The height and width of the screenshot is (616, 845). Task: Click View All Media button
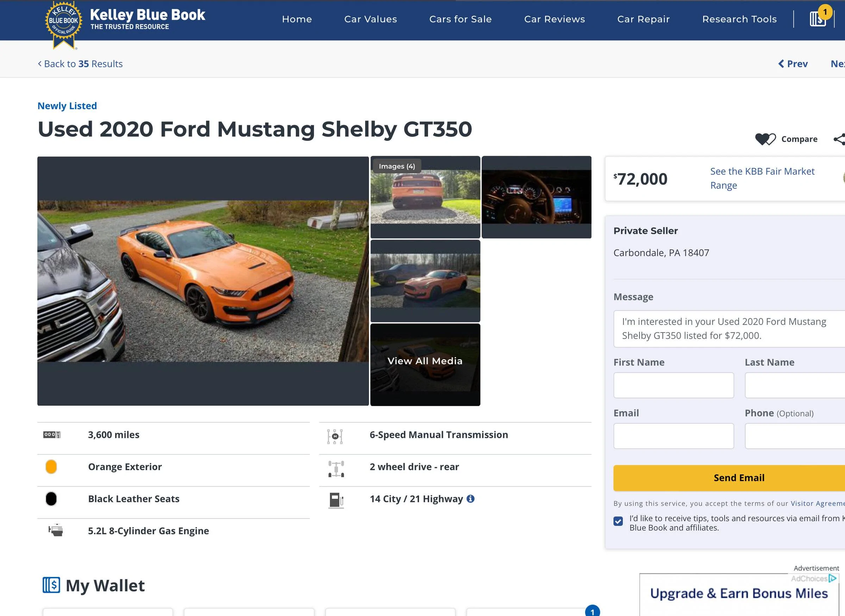(425, 364)
